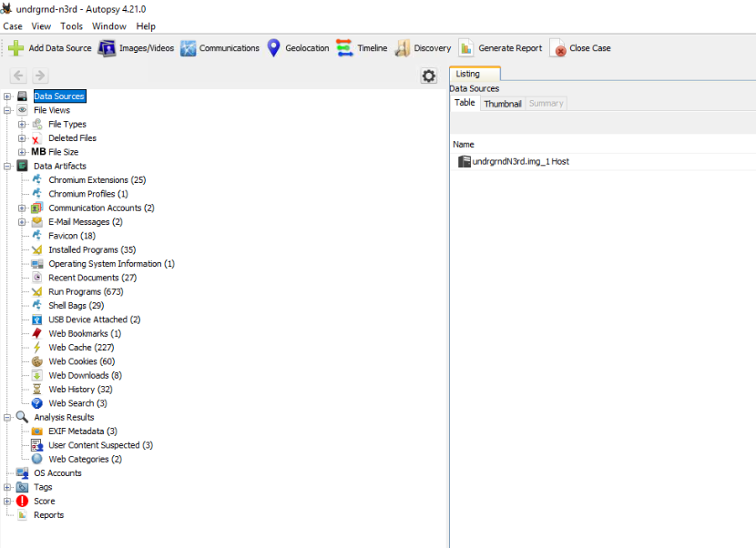Click the Operating System Information icon

tap(37, 264)
